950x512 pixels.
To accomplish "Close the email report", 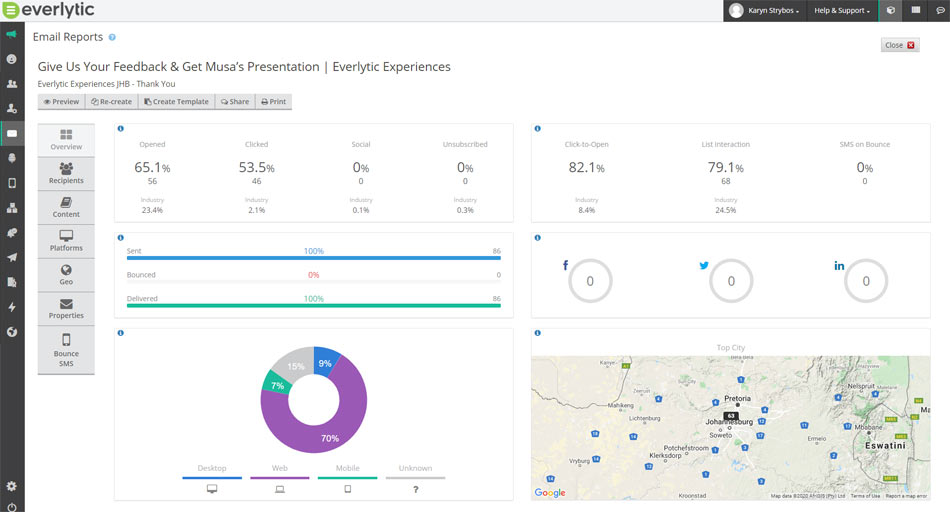I will pos(900,45).
